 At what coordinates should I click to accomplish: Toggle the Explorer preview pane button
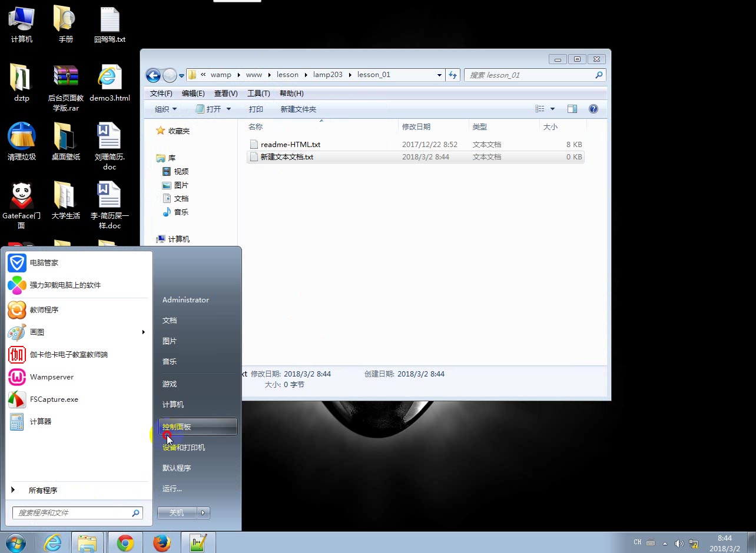click(x=572, y=109)
